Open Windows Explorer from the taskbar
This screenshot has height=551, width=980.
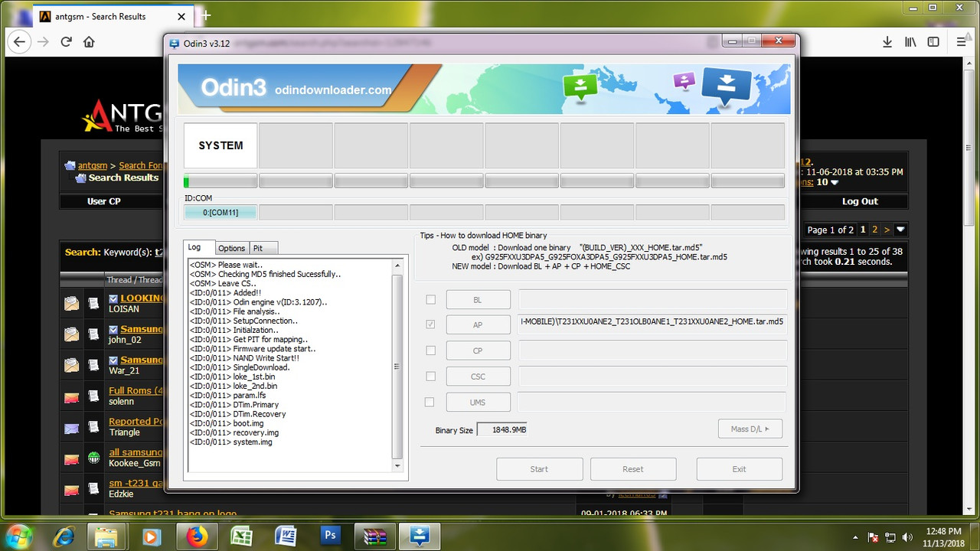pyautogui.click(x=106, y=536)
